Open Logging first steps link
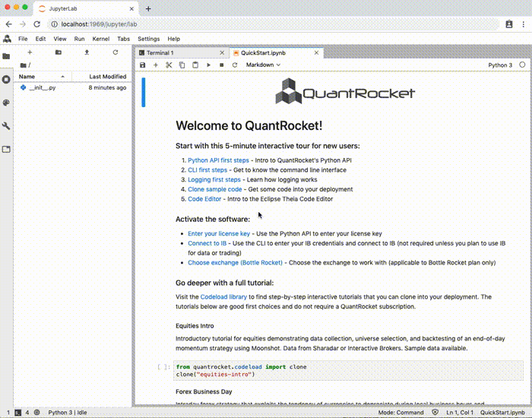 (x=214, y=179)
